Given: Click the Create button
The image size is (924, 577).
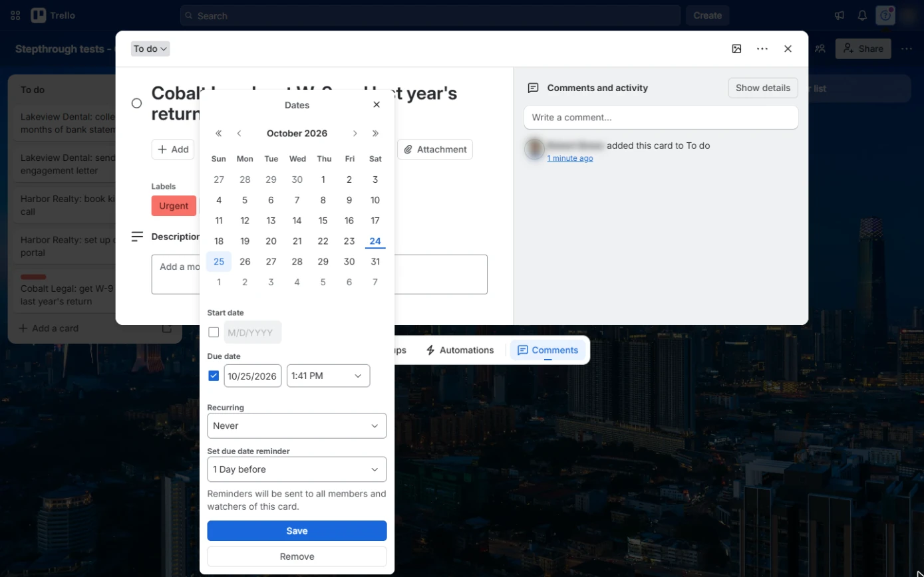Looking at the screenshot, I should click(707, 15).
